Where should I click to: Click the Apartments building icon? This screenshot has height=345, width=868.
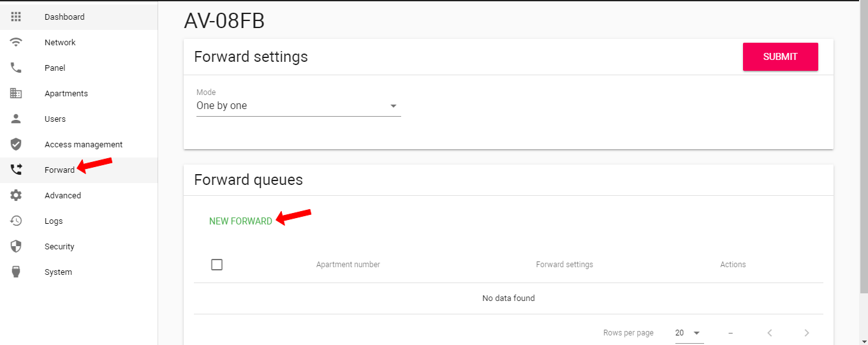pyautogui.click(x=17, y=93)
